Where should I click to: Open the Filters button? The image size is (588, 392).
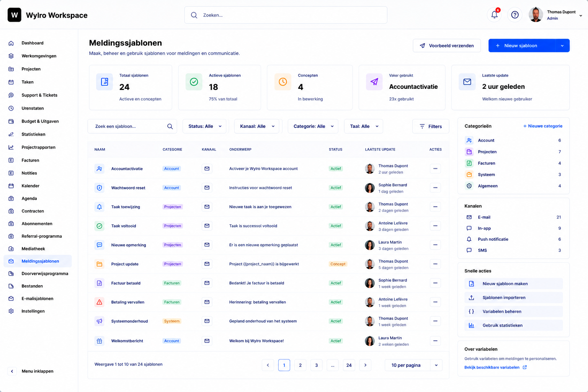(x=431, y=126)
